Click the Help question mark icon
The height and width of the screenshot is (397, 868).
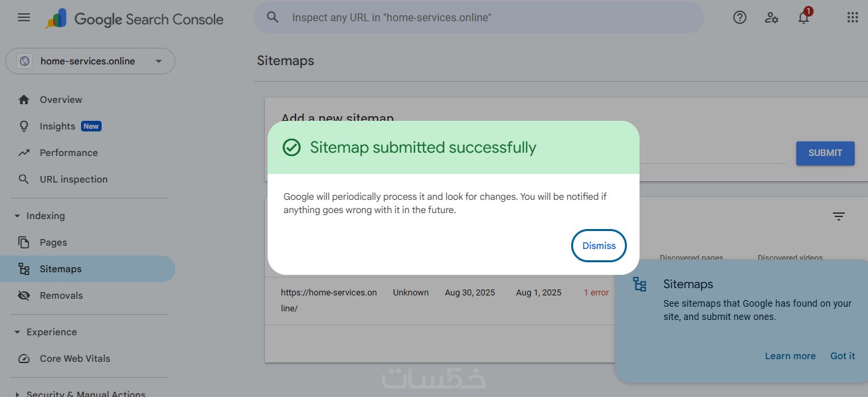pyautogui.click(x=740, y=18)
